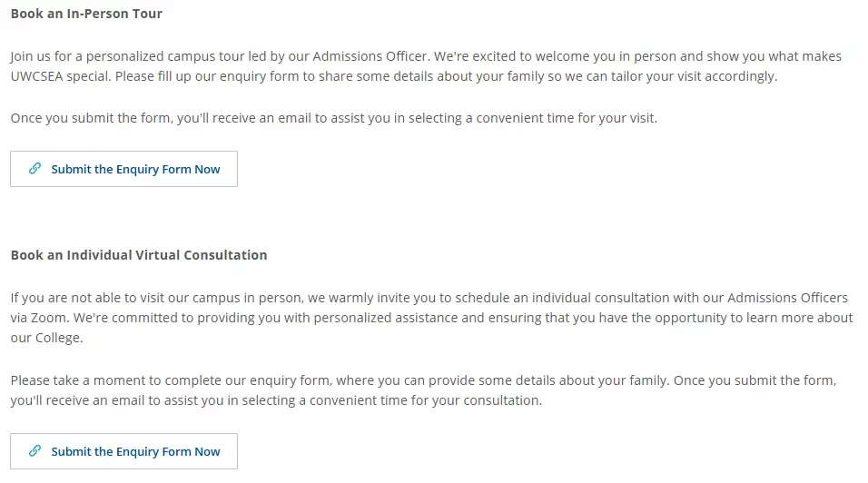Click 'convenient time for your visit' text

click(x=567, y=118)
